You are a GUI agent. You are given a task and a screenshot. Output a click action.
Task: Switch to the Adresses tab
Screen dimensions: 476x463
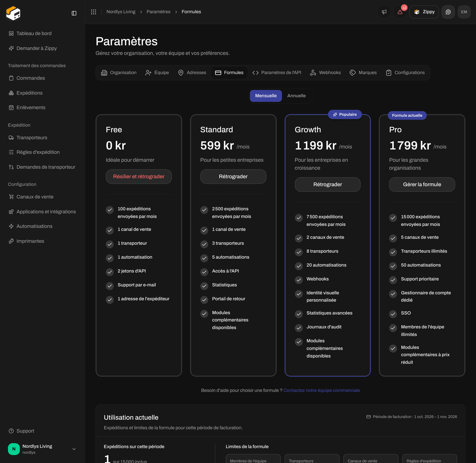[192, 73]
